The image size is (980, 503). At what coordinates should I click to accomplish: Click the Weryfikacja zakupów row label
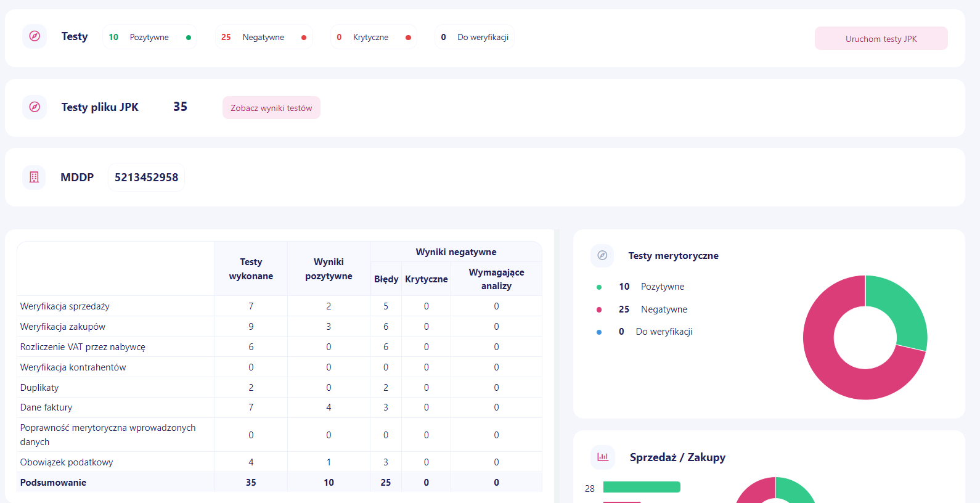point(62,327)
